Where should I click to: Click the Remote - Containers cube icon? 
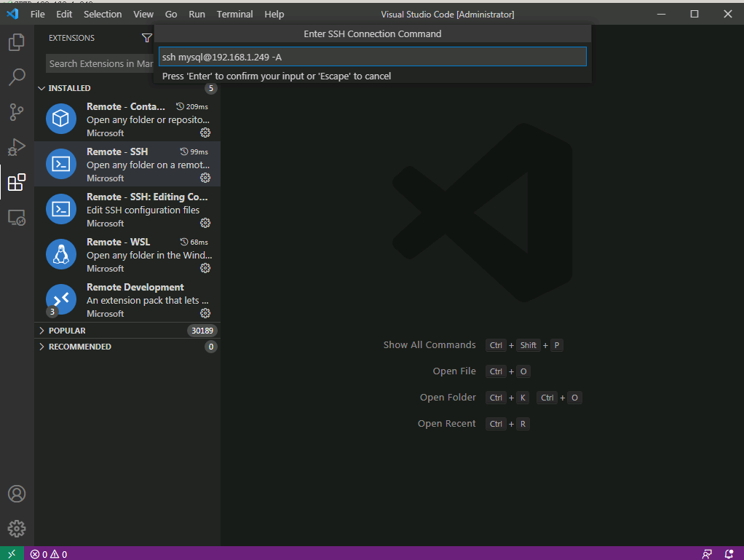click(x=60, y=119)
